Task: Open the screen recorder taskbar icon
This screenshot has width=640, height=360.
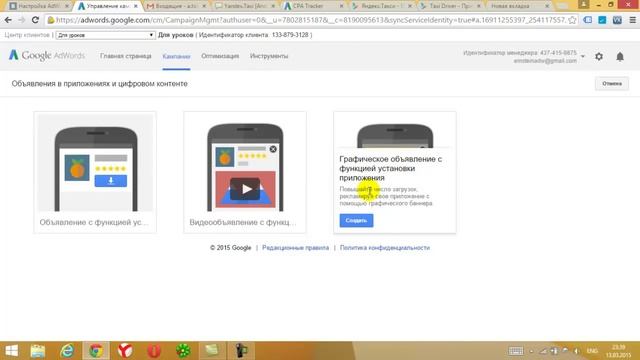Action: coord(241,351)
